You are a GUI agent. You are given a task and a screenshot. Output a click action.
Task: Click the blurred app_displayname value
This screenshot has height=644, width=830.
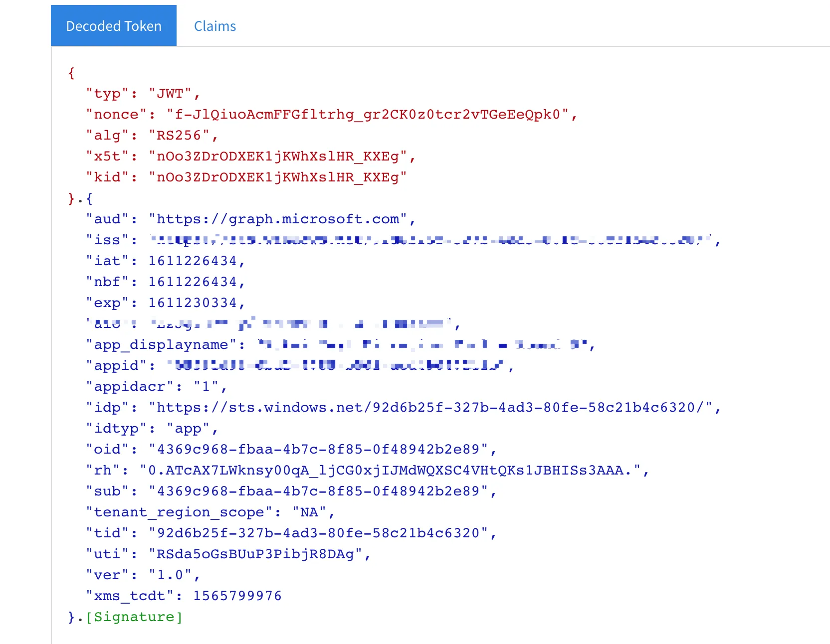point(423,345)
